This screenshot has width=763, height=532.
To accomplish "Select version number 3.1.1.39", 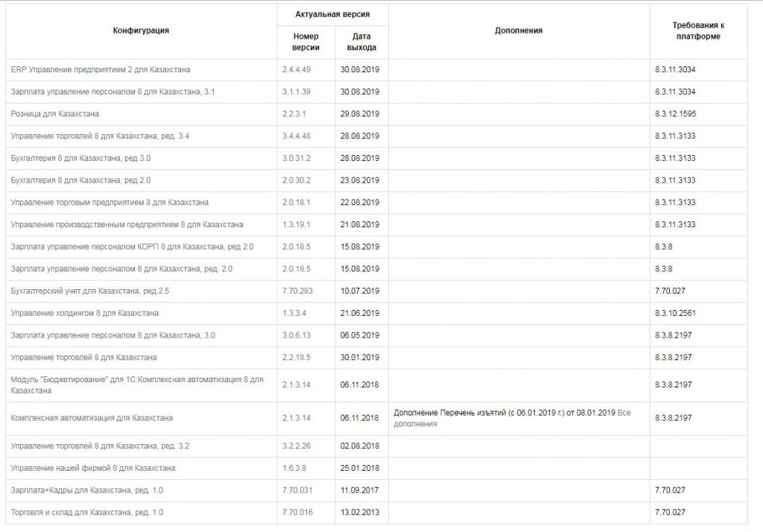I will pyautogui.click(x=296, y=92).
